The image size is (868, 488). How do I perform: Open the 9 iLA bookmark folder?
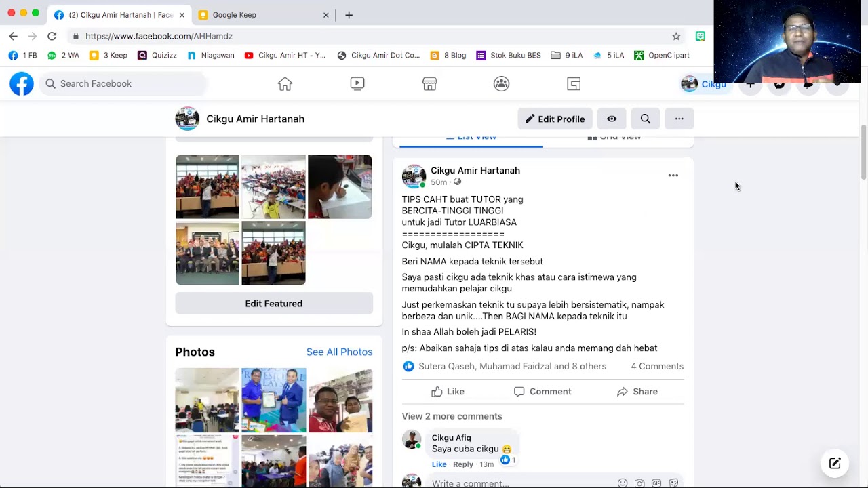[x=567, y=55]
